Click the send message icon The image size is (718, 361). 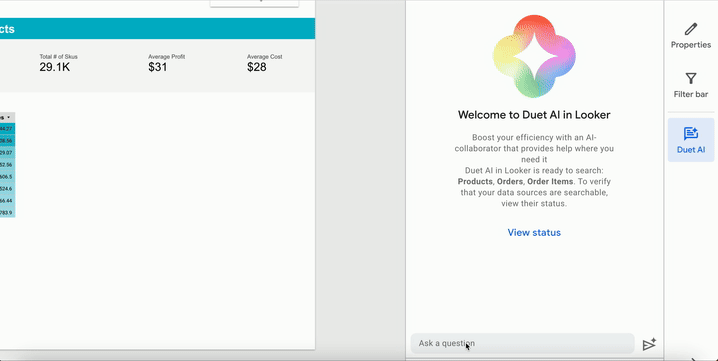click(649, 344)
